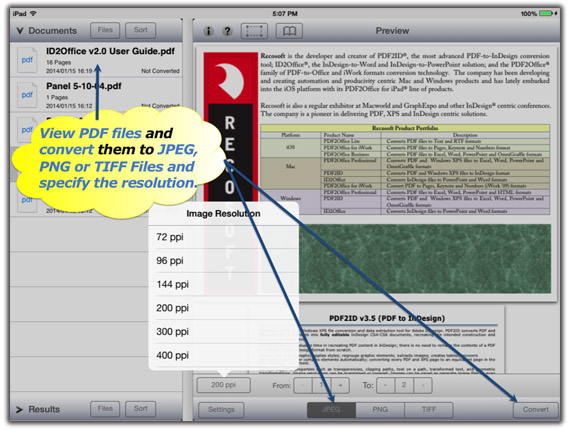This screenshot has height=430, width=570.
Task: Tap the Convert button
Action: [x=535, y=410]
